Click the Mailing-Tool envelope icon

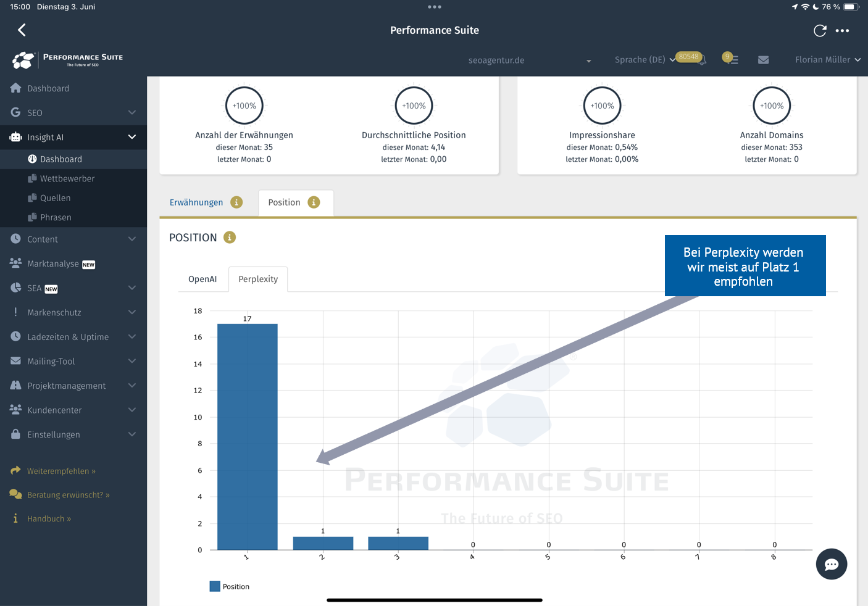(x=16, y=361)
